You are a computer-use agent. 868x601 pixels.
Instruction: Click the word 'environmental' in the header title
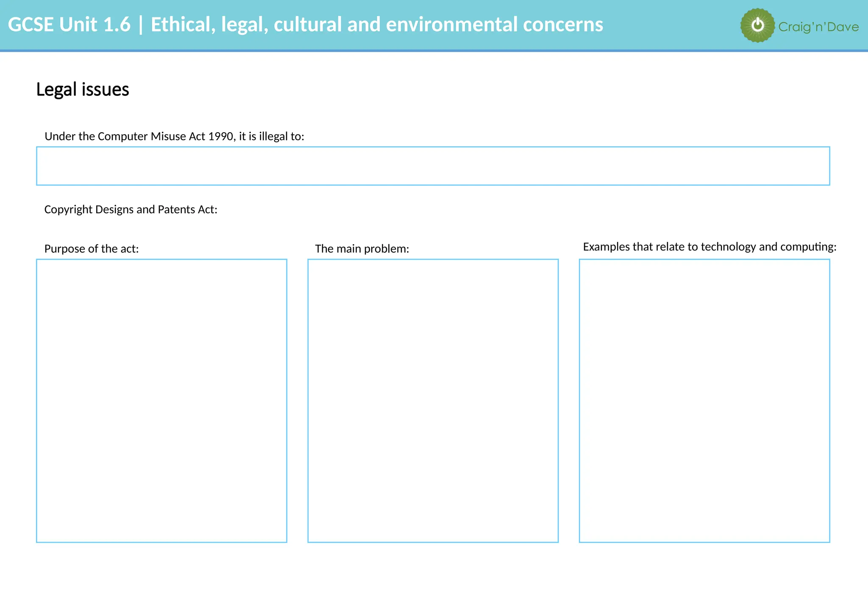point(452,25)
